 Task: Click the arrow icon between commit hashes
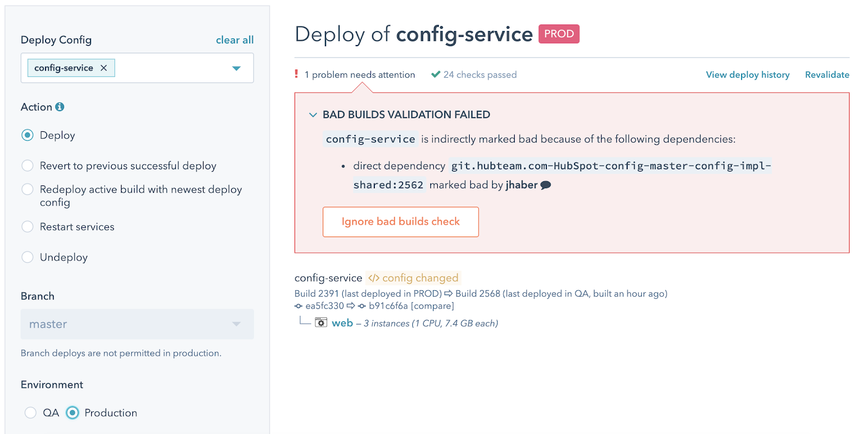[x=350, y=306]
